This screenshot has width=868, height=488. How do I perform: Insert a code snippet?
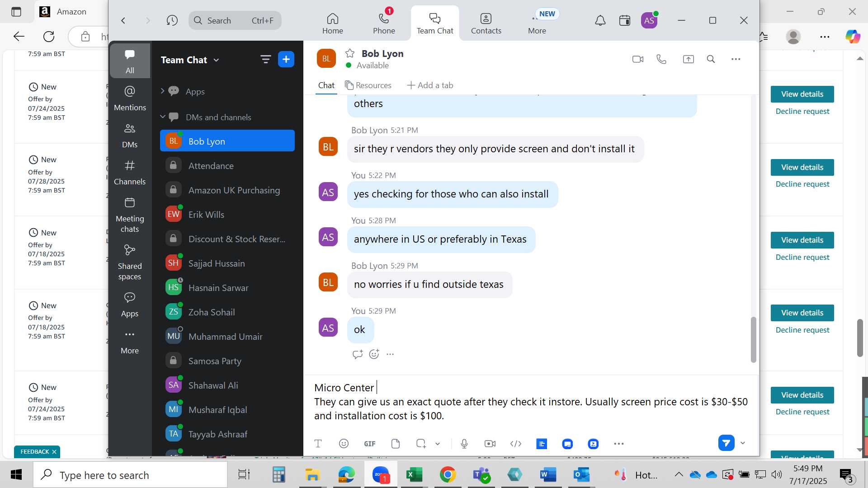coord(515,444)
